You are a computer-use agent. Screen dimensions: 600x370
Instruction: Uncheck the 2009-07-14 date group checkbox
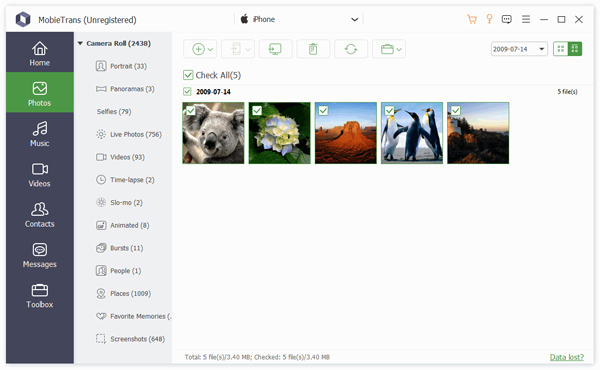tap(187, 91)
